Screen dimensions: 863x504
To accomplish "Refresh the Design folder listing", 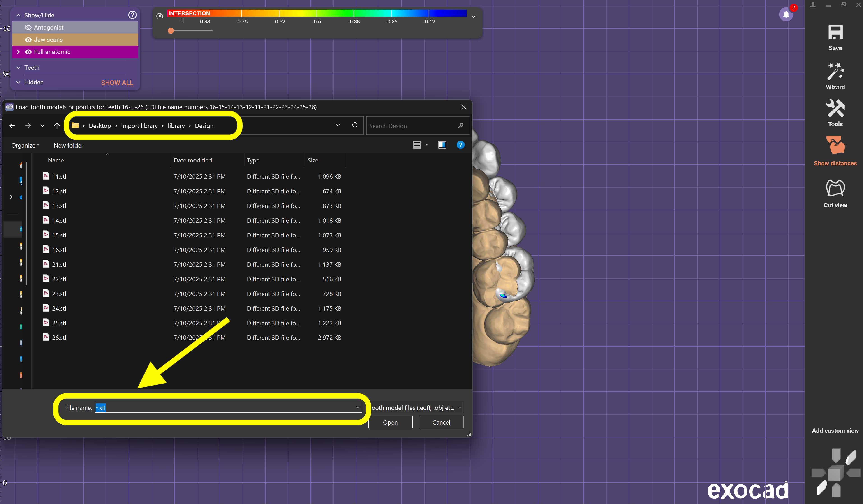I will (x=355, y=125).
